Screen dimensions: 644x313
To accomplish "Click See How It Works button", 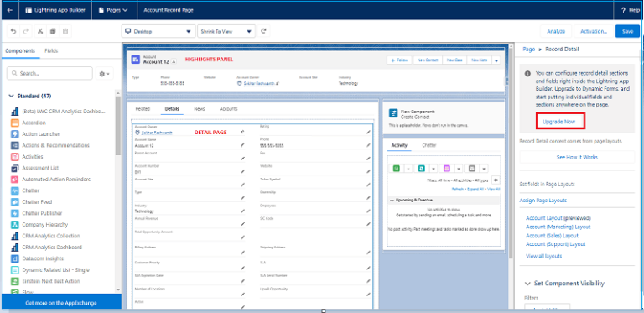I will click(577, 157).
